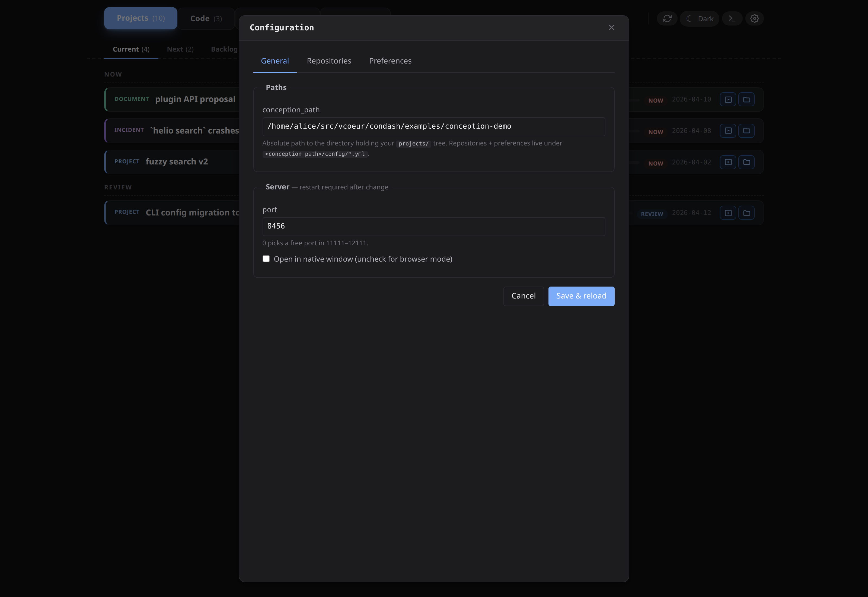This screenshot has width=868, height=597.
Task: Click the refresh icon in the top bar
Action: [x=667, y=18]
